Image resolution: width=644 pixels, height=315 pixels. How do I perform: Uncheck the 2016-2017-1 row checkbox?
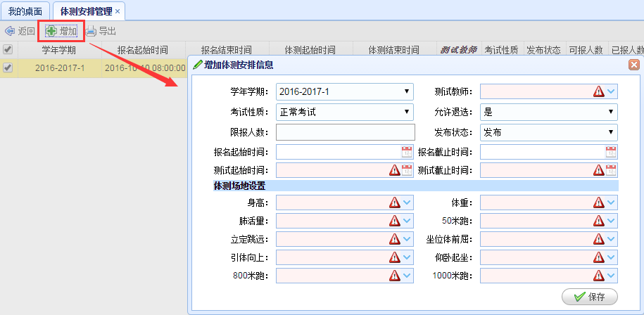[8, 68]
